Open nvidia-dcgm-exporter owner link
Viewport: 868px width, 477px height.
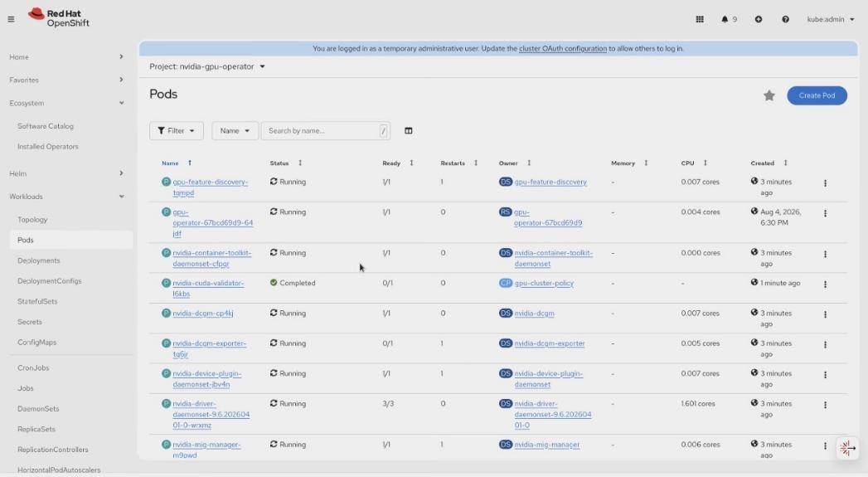click(x=549, y=343)
